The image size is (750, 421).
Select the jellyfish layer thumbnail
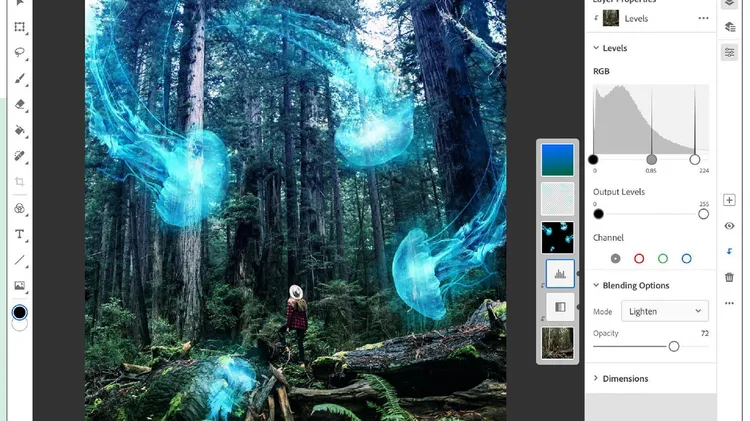pyautogui.click(x=557, y=237)
